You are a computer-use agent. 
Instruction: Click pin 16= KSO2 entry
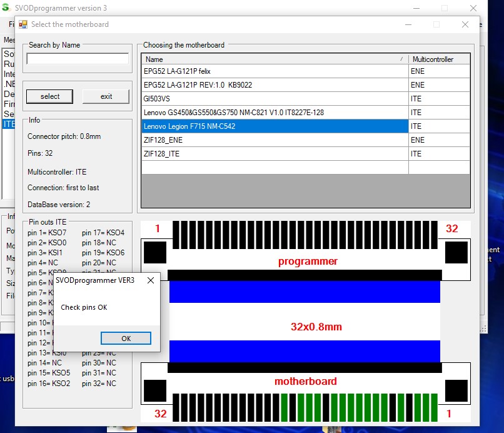49,383
